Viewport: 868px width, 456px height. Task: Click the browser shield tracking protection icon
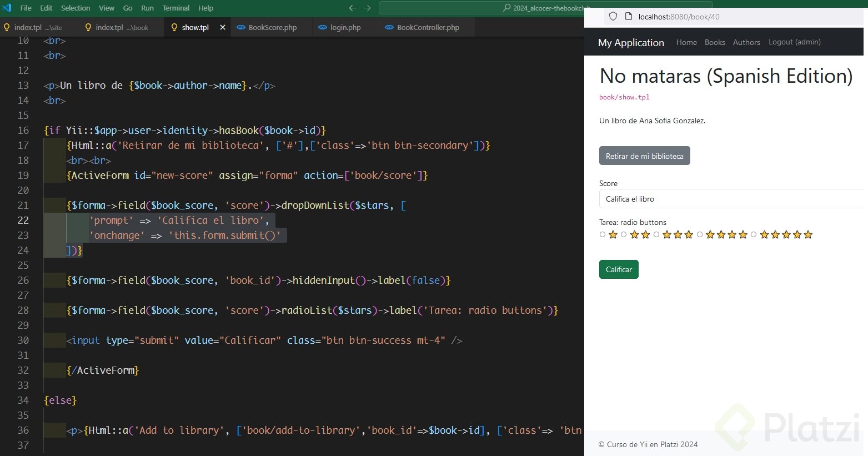[613, 17]
